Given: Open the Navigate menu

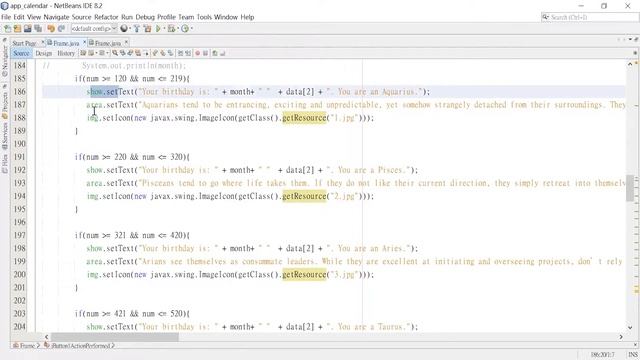Looking at the screenshot, I should [x=56, y=17].
